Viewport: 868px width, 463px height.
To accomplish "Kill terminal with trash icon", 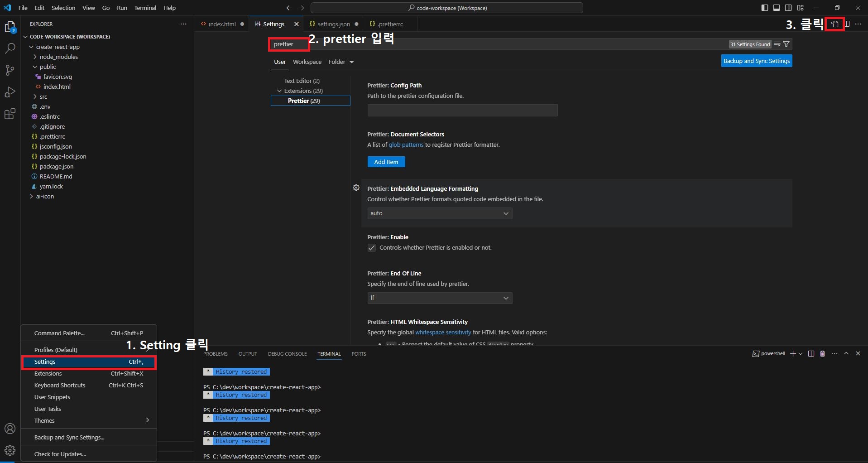I will point(823,353).
